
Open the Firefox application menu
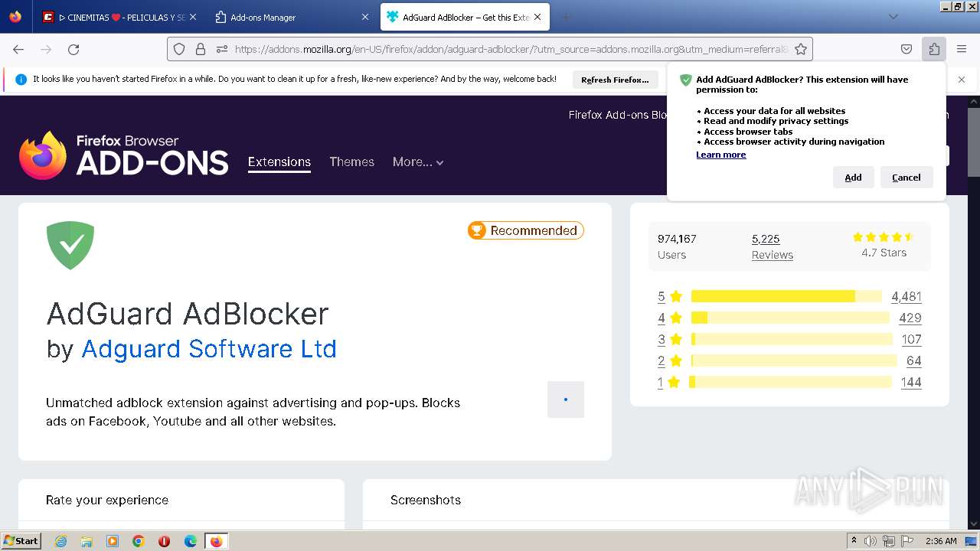click(962, 49)
